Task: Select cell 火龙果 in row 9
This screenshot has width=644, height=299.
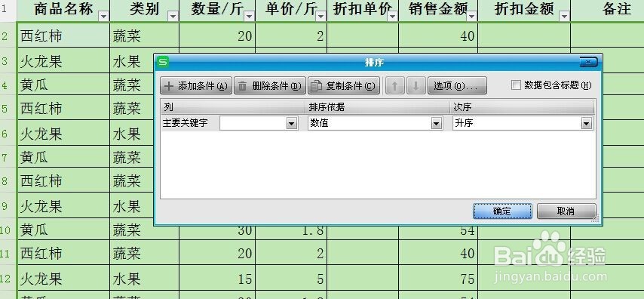Action: [63, 205]
